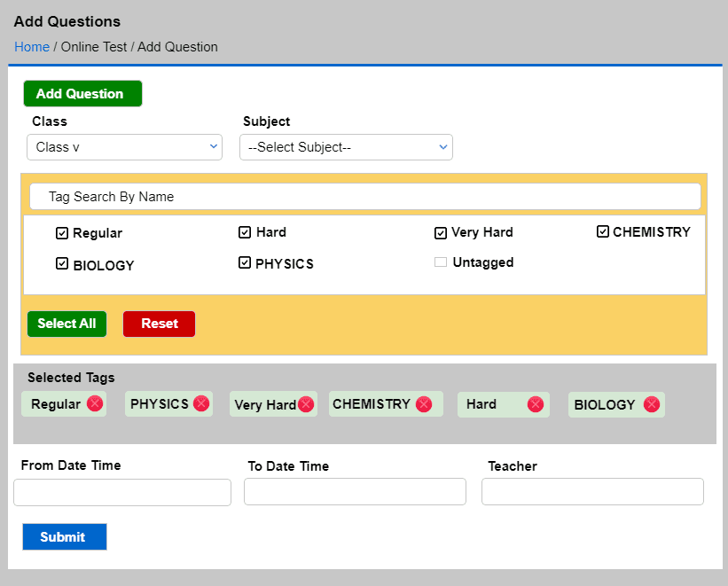Click the Select All button

click(67, 324)
